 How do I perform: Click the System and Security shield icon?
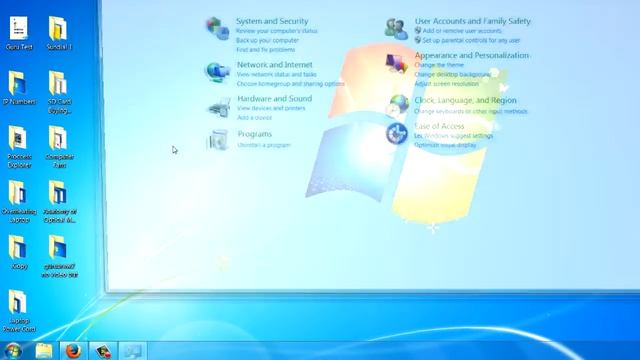pos(217,29)
